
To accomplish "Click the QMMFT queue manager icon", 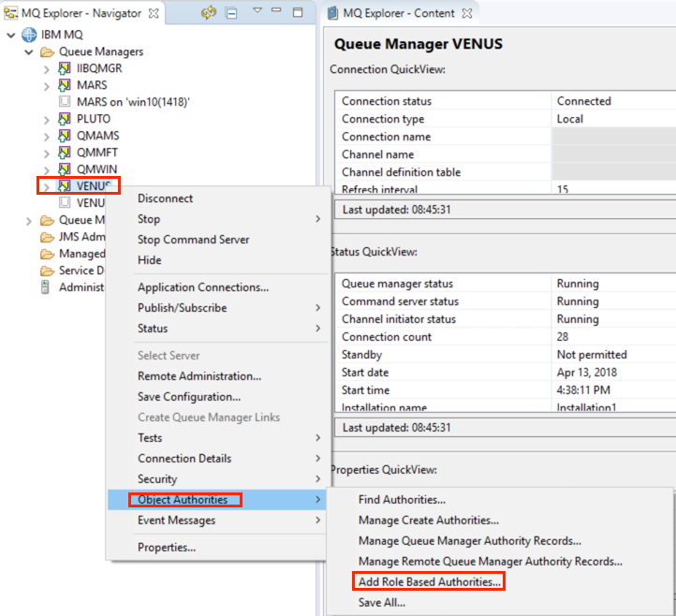I will tap(65, 153).
